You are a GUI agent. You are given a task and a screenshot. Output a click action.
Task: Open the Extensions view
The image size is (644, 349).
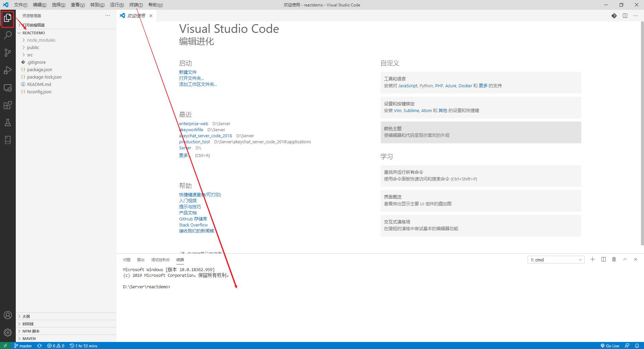point(8,105)
